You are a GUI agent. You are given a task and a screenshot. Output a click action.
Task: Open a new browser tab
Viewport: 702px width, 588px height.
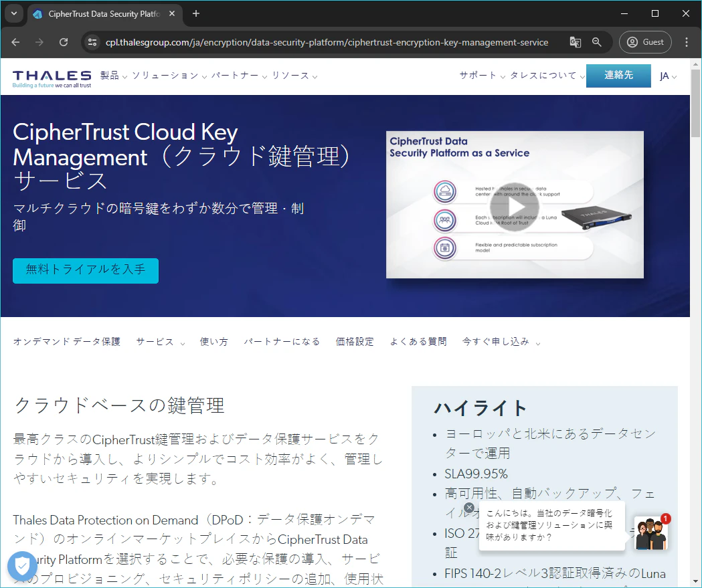click(x=195, y=13)
